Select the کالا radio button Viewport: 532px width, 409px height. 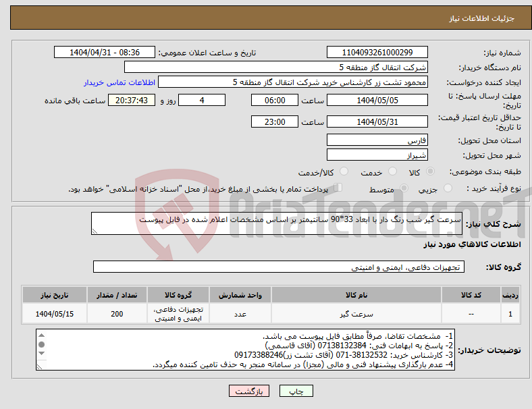(x=430, y=171)
